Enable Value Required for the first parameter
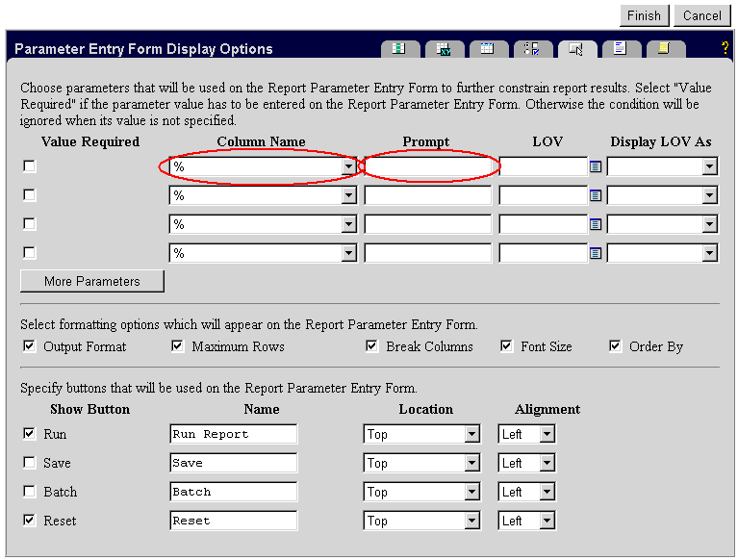 tap(29, 166)
